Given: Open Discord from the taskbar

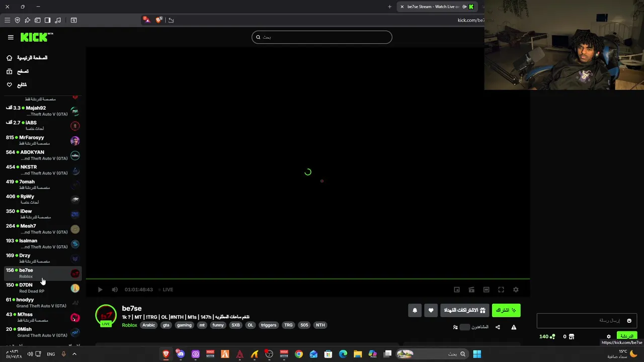Looking at the screenshot, I should (x=181, y=354).
